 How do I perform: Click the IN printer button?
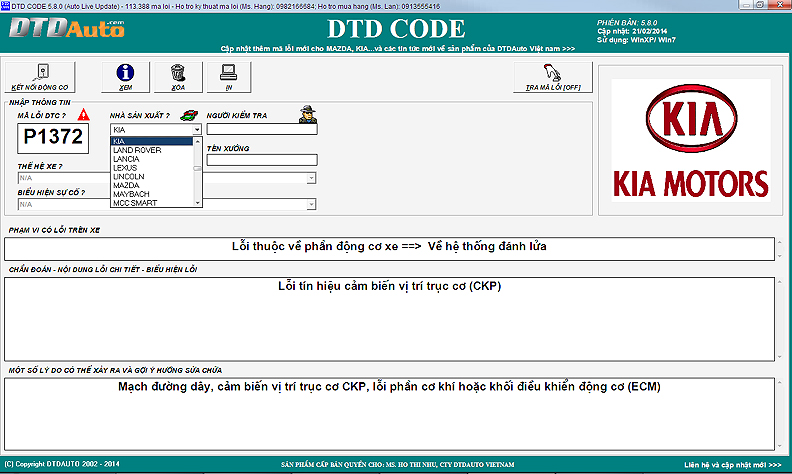click(x=229, y=77)
